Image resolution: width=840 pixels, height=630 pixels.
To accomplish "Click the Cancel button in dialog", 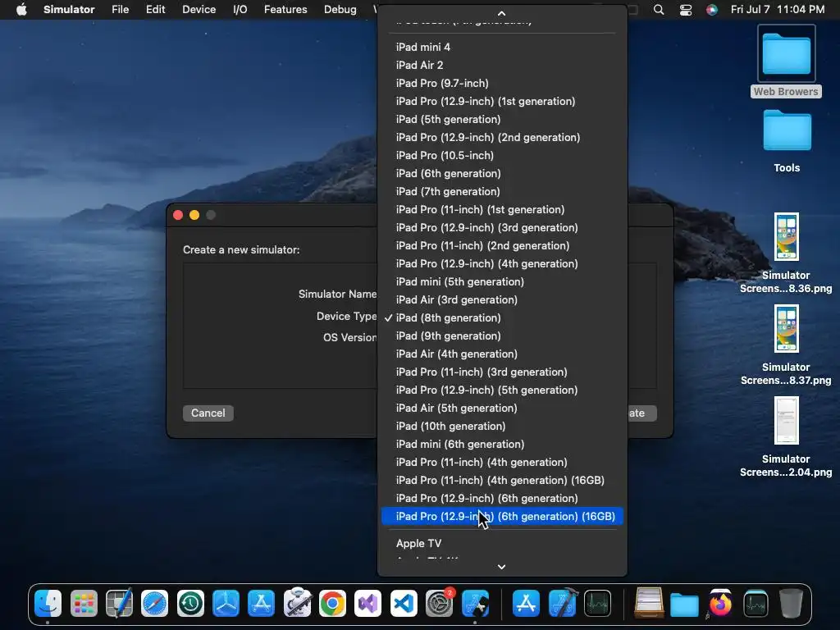I will click(x=208, y=413).
